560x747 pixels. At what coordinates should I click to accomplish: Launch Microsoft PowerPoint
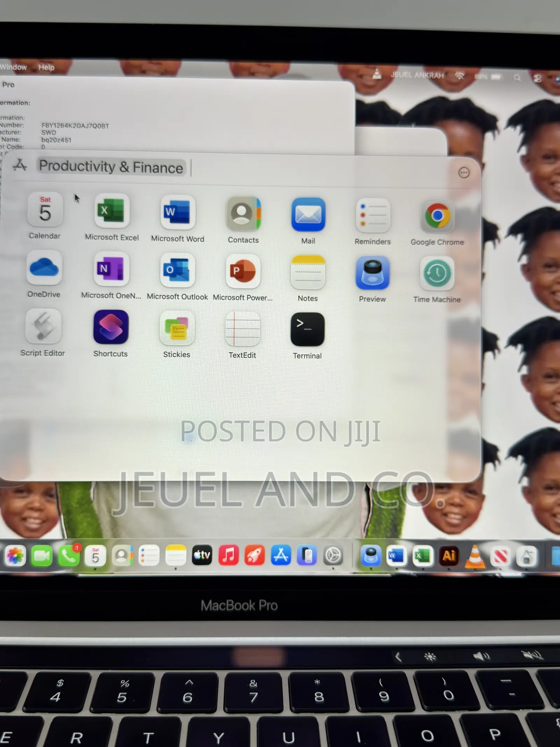pyautogui.click(x=243, y=271)
